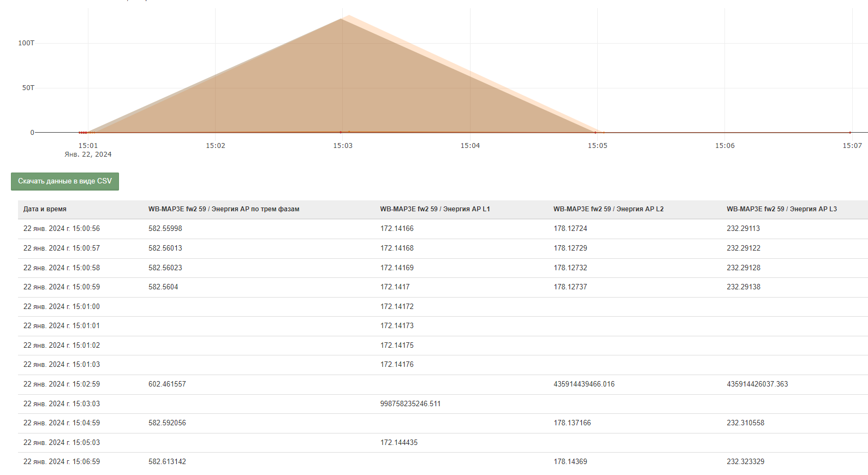
Task: Click timestamp 22 янв. 2024 г. 15:01:01
Action: 62,326
